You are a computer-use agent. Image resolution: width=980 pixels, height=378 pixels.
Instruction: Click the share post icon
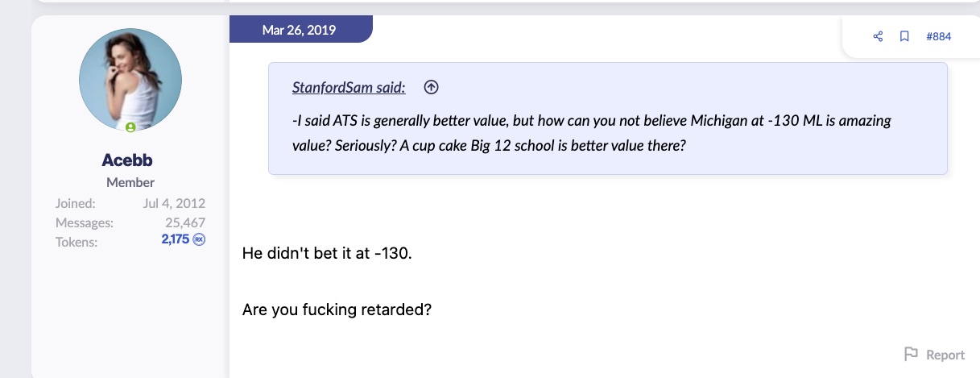click(878, 36)
